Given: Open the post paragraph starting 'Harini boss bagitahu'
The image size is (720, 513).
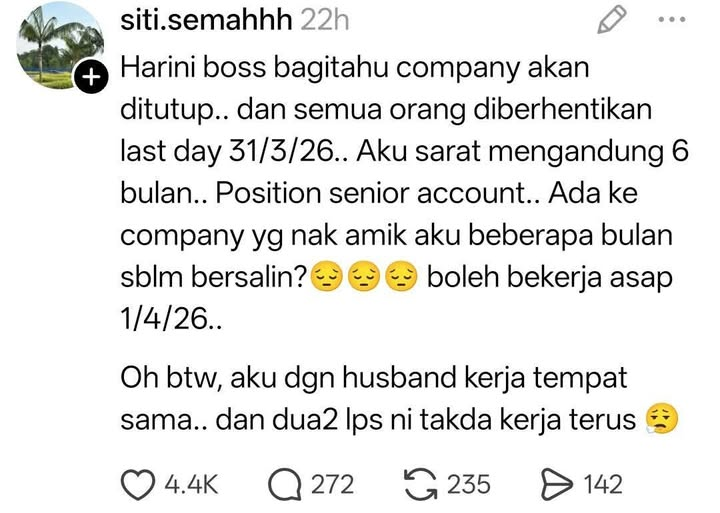Looking at the screenshot, I should point(404,193).
